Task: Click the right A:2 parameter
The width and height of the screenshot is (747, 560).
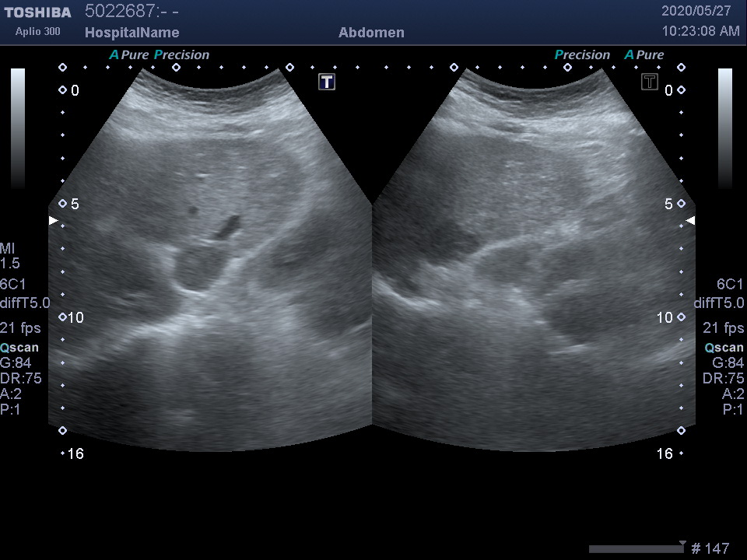Action: [x=733, y=394]
